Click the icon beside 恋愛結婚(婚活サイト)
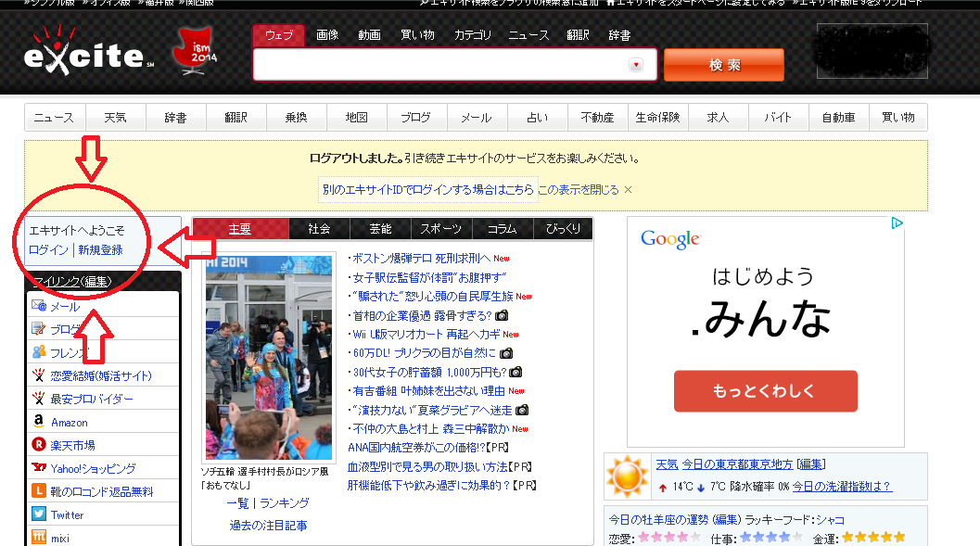This screenshot has height=546, width=980. [39, 375]
